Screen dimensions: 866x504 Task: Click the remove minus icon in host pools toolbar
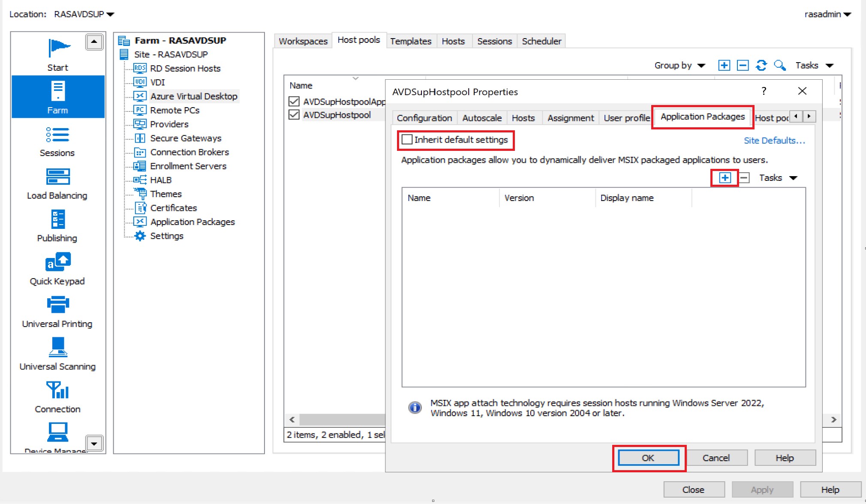click(743, 66)
